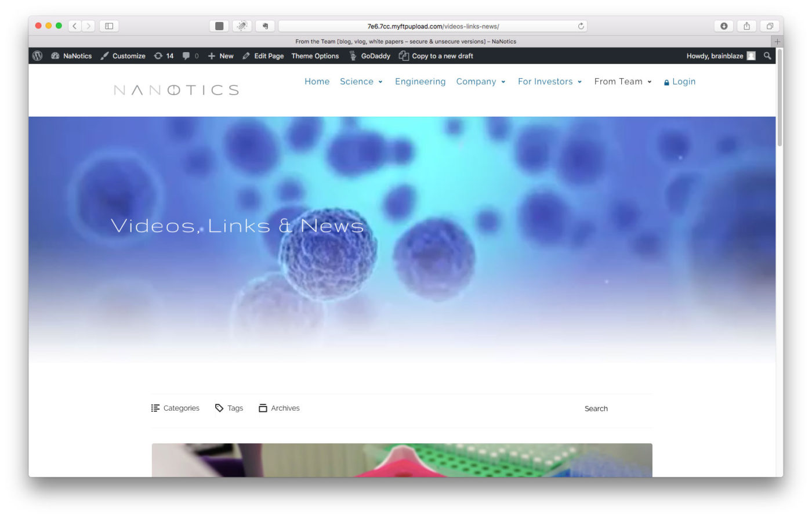Expand the From Team dropdown menu
Image resolution: width=812 pixels, height=518 pixels.
(623, 81)
